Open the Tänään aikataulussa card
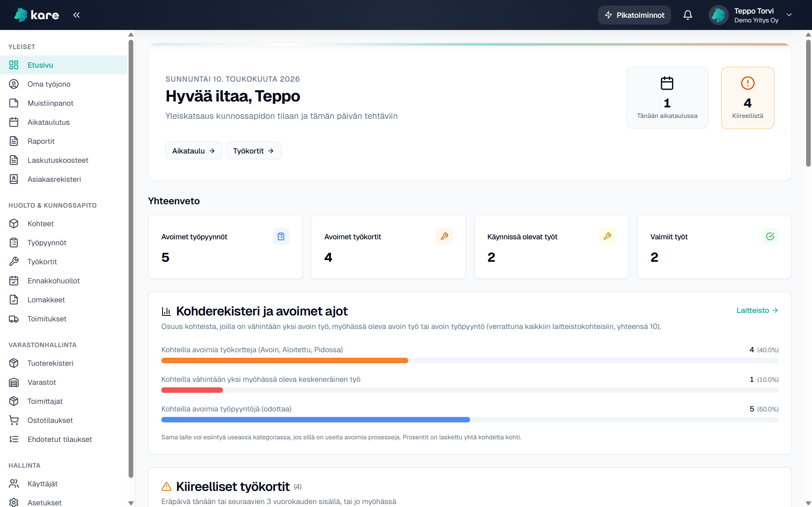 pos(667,98)
